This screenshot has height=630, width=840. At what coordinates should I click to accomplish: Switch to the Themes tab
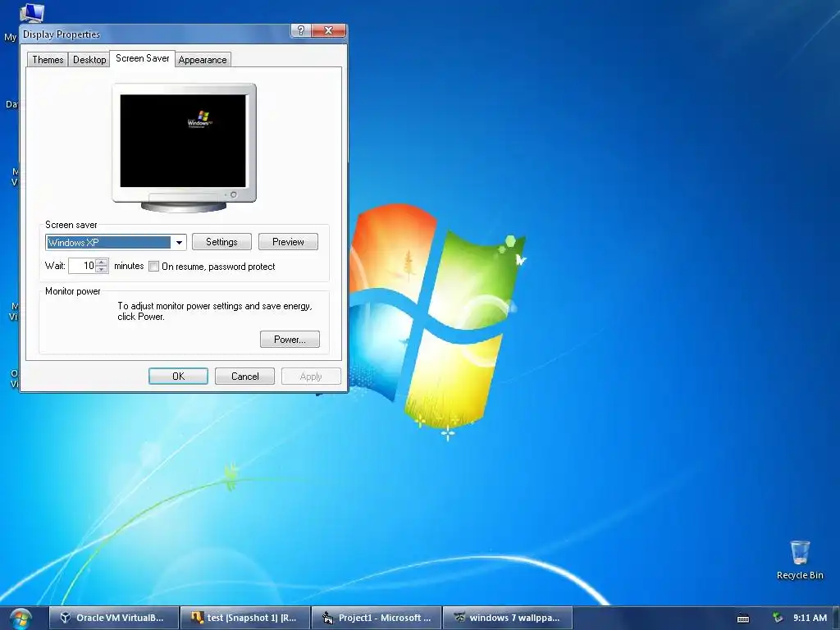[48, 59]
